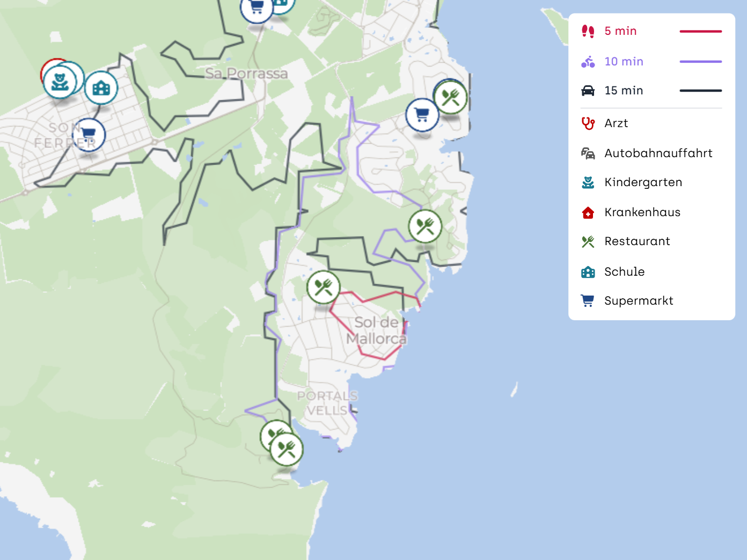
Task: Click the kindergarten teddy bear map marker
Action: pyautogui.click(x=60, y=82)
